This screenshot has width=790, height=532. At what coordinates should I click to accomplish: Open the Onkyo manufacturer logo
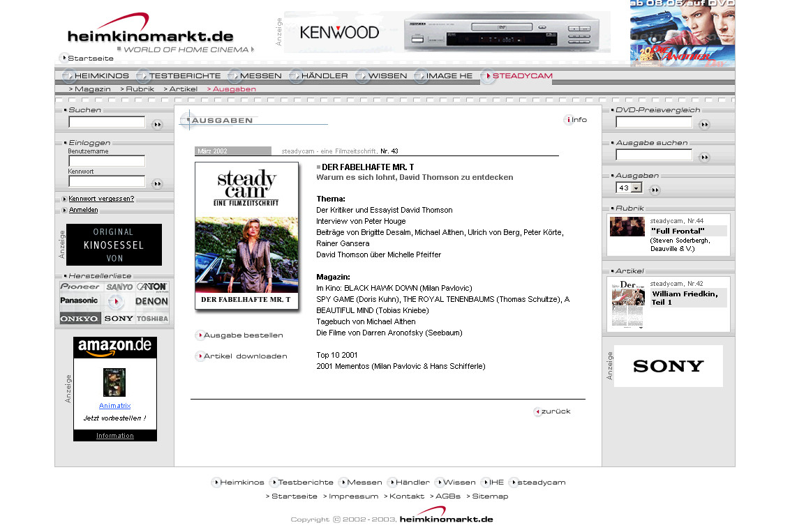[x=80, y=319]
